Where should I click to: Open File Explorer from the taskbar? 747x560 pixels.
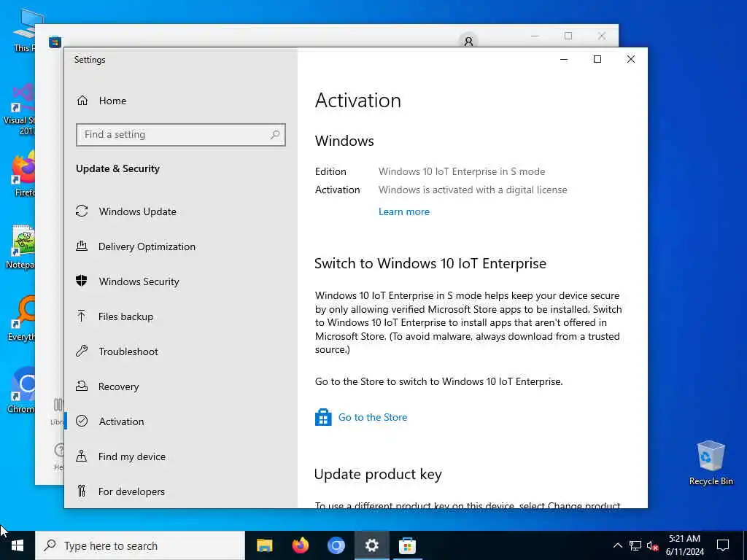pos(264,545)
